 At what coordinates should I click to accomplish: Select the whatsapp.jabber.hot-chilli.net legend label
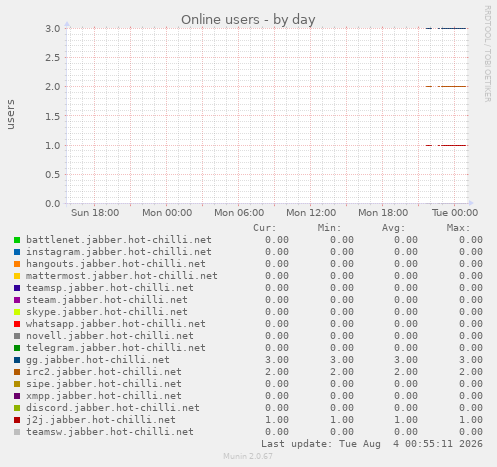[116, 324]
